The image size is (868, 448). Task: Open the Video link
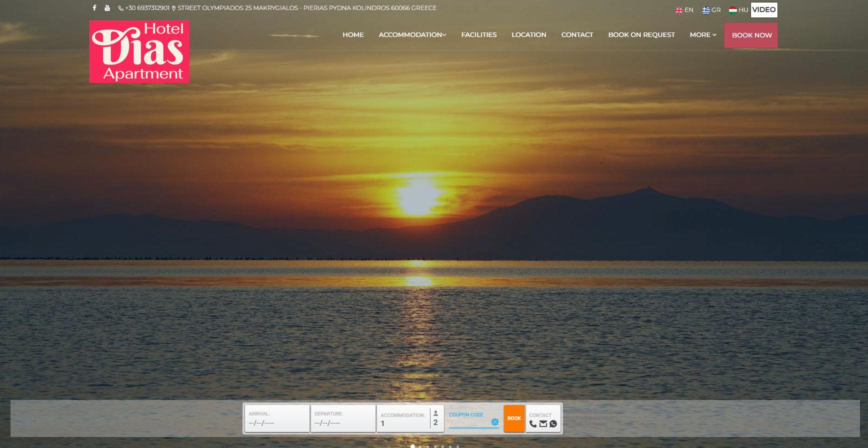point(763,10)
